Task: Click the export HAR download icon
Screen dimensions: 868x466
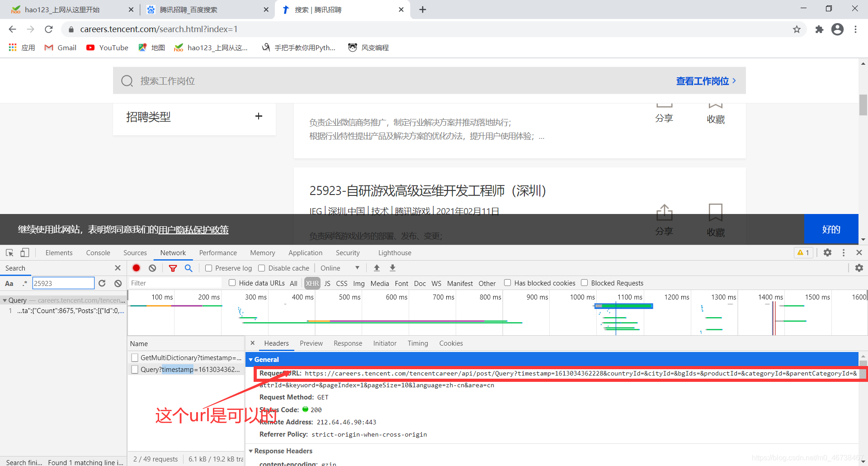Action: 392,268
